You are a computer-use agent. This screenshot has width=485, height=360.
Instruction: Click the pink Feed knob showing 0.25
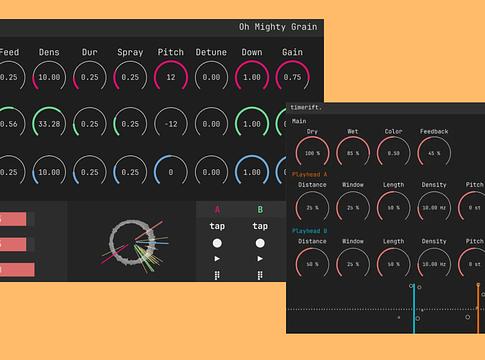(9, 77)
